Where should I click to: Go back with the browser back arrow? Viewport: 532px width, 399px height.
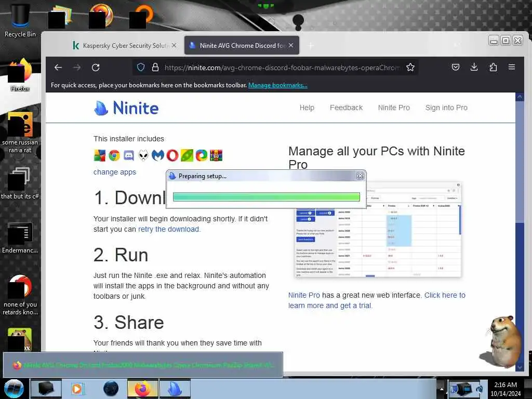(x=58, y=67)
